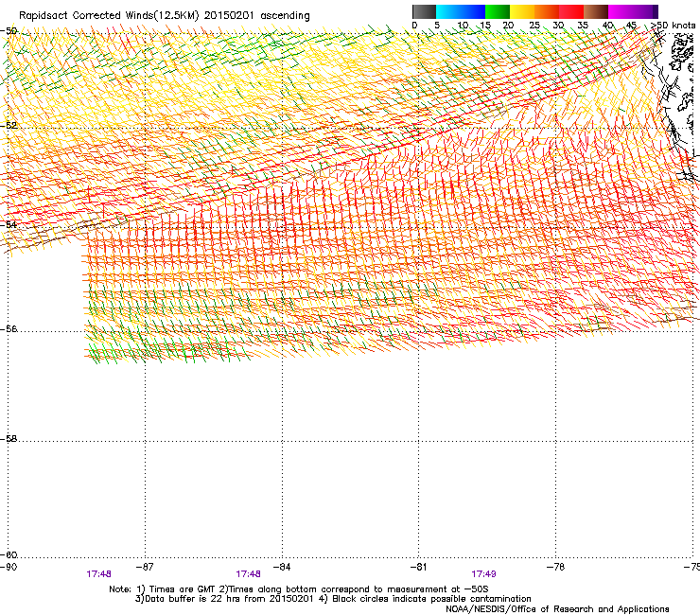
Task: Click the NOAA/NESDIS credit line
Action: (x=557, y=609)
